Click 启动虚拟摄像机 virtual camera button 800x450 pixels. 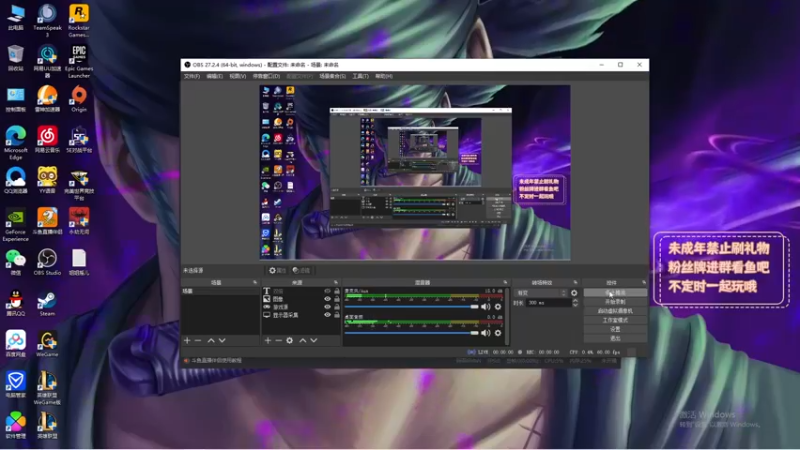click(x=615, y=311)
